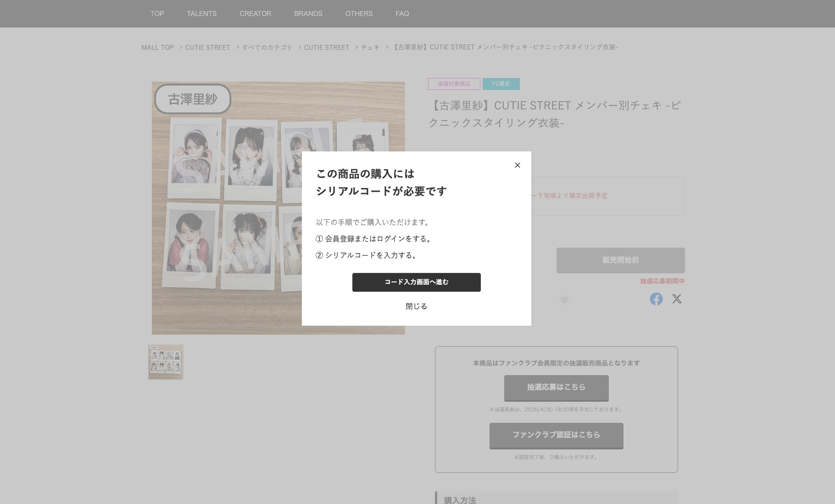Click the すべてのカテゴリ breadcrumb link
Image resolution: width=835 pixels, height=504 pixels.
267,48
